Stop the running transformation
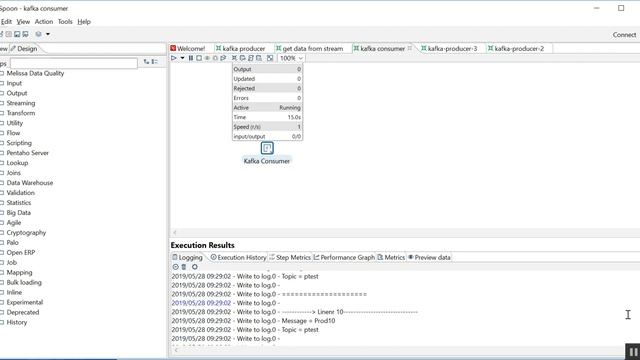Image resolution: width=640 pixels, height=360 pixels. (x=199, y=58)
